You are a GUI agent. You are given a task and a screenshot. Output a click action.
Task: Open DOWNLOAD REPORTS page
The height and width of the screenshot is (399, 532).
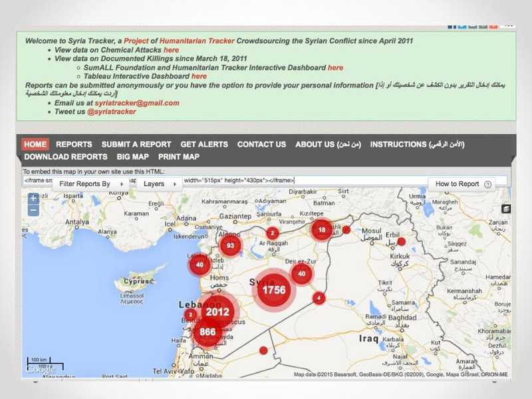pos(66,157)
